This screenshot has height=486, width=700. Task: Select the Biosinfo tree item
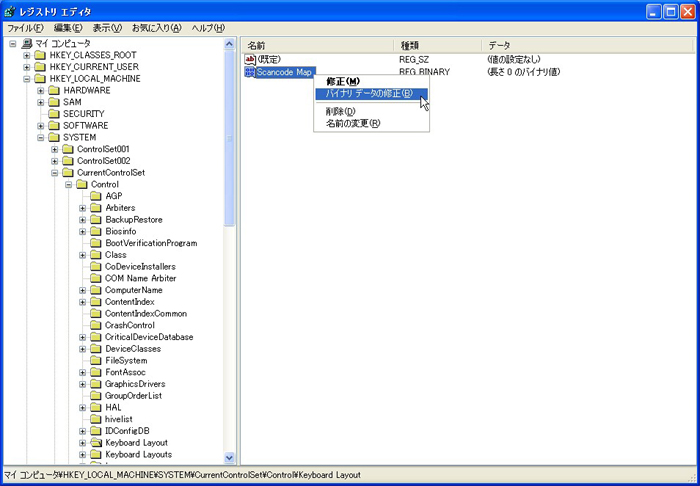coord(121,231)
